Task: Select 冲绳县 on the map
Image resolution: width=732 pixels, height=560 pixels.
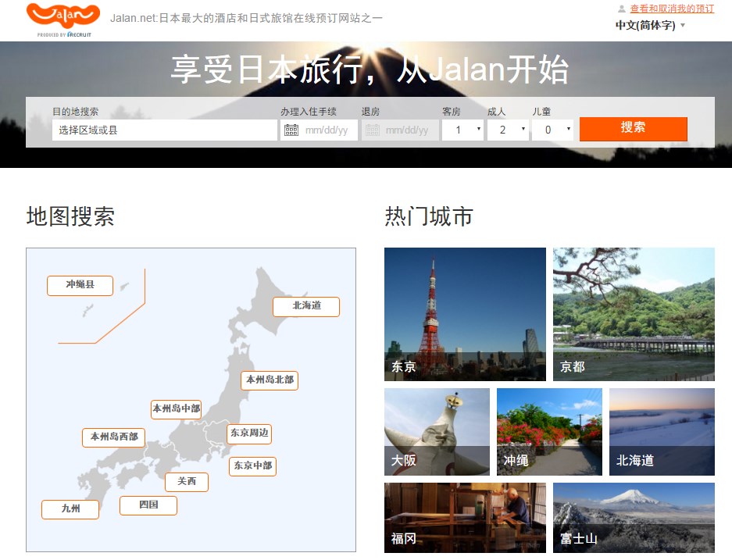Action: [x=80, y=285]
